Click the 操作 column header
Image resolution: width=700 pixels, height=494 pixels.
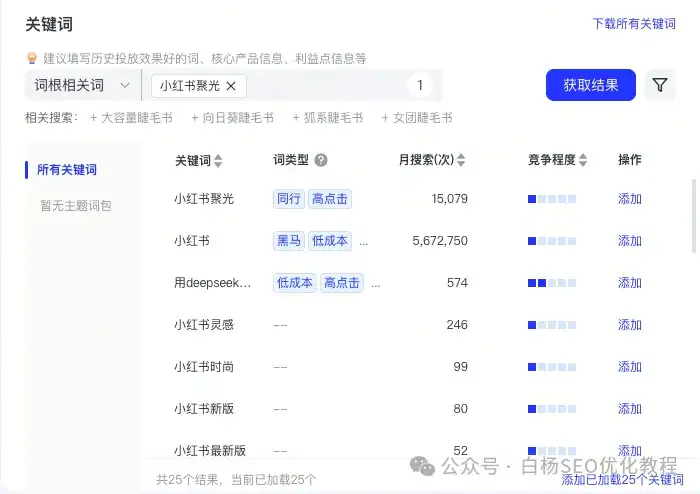click(x=630, y=160)
